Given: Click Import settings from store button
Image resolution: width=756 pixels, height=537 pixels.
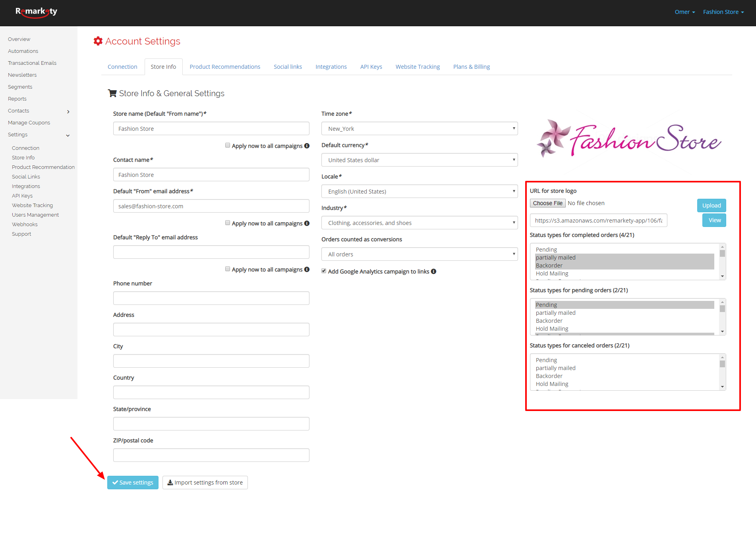Looking at the screenshot, I should (x=205, y=483).
